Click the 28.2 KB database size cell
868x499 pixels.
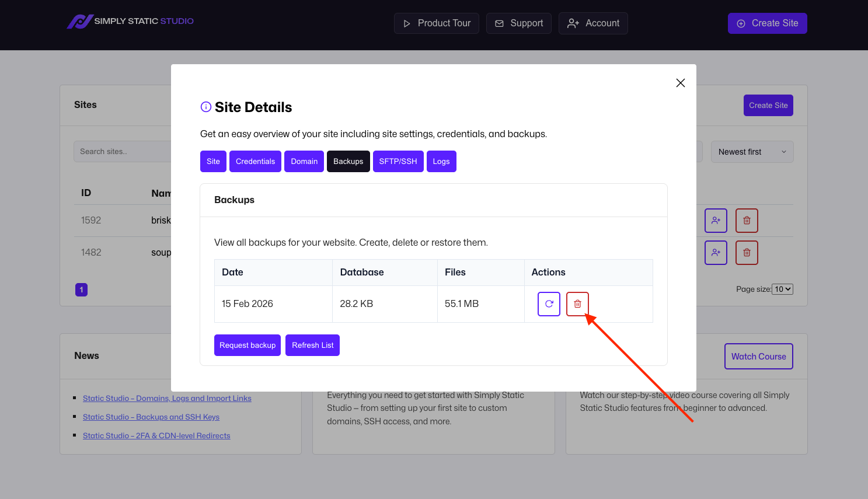coord(385,304)
